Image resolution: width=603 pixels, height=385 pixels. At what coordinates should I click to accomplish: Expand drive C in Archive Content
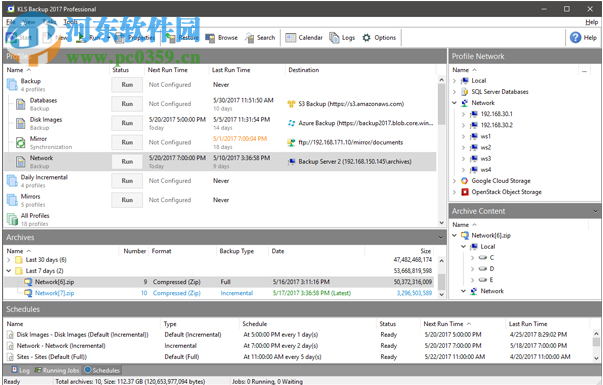[x=472, y=258]
